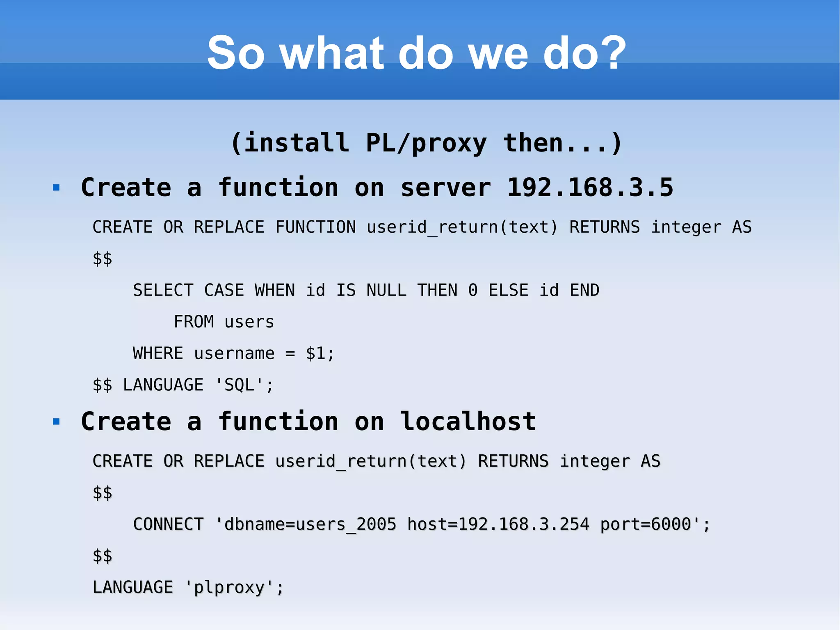The image size is (840, 630).
Task: Click heading 'Create a function on server 192.168.3.5'
Action: pyautogui.click(x=377, y=188)
